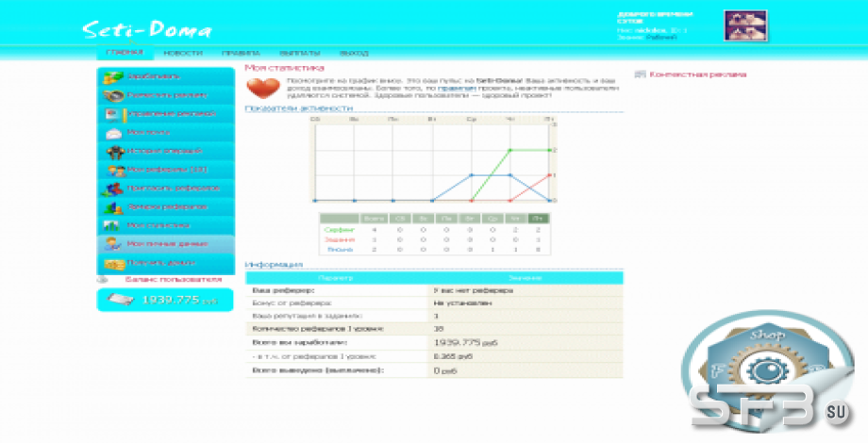This screenshot has height=443, width=868.
Task: Click the ВЫХОД menu item to log out
Action: [x=354, y=53]
